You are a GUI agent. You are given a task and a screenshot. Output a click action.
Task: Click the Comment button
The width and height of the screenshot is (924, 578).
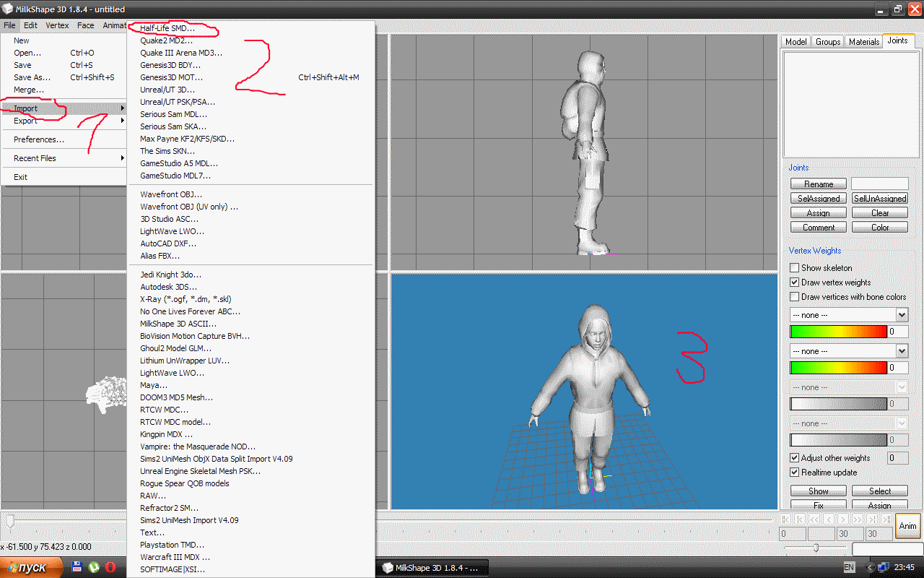click(819, 228)
